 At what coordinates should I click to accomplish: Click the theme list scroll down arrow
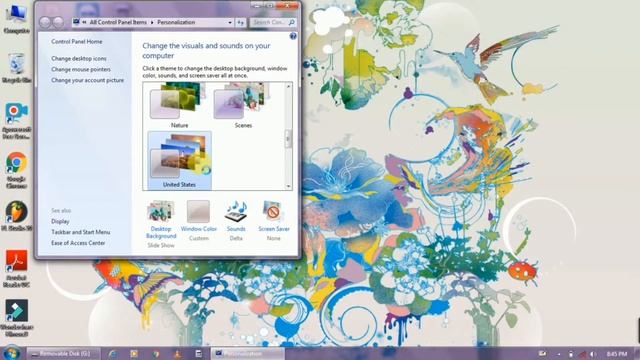coord(289,186)
